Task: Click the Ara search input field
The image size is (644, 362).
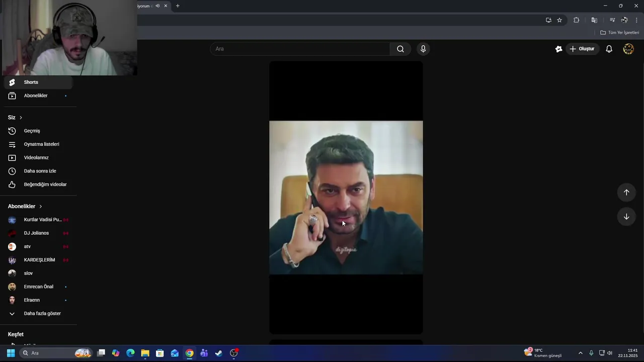Action: coord(300,49)
